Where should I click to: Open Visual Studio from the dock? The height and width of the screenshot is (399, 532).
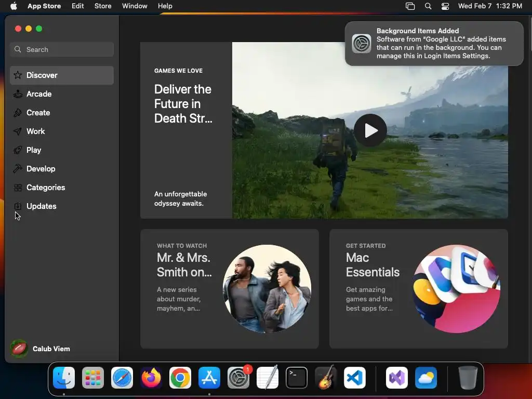tap(397, 378)
